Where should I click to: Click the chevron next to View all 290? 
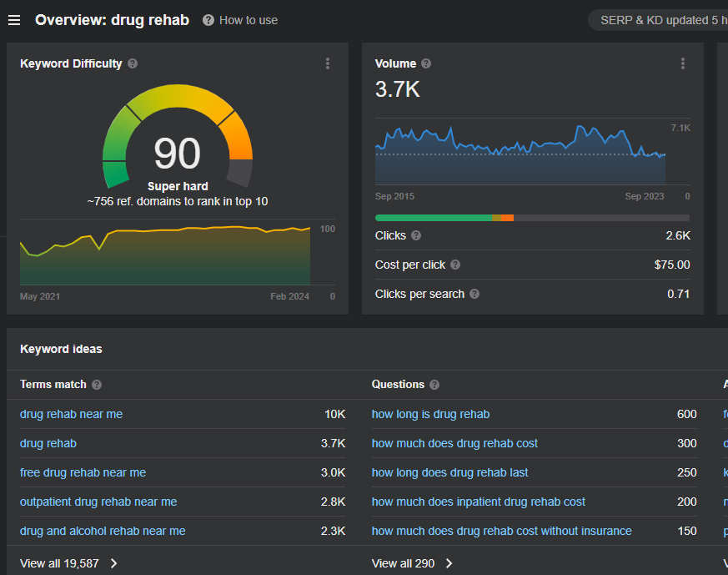coord(449,563)
